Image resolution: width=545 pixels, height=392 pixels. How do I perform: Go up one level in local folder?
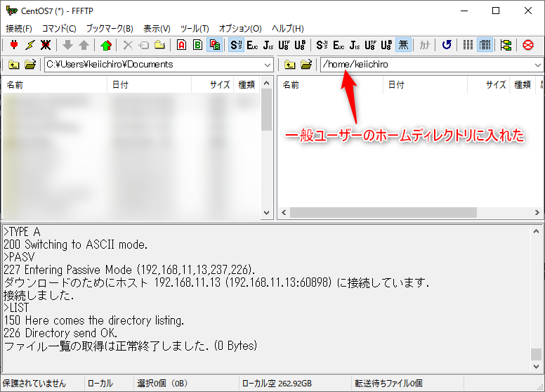13,65
